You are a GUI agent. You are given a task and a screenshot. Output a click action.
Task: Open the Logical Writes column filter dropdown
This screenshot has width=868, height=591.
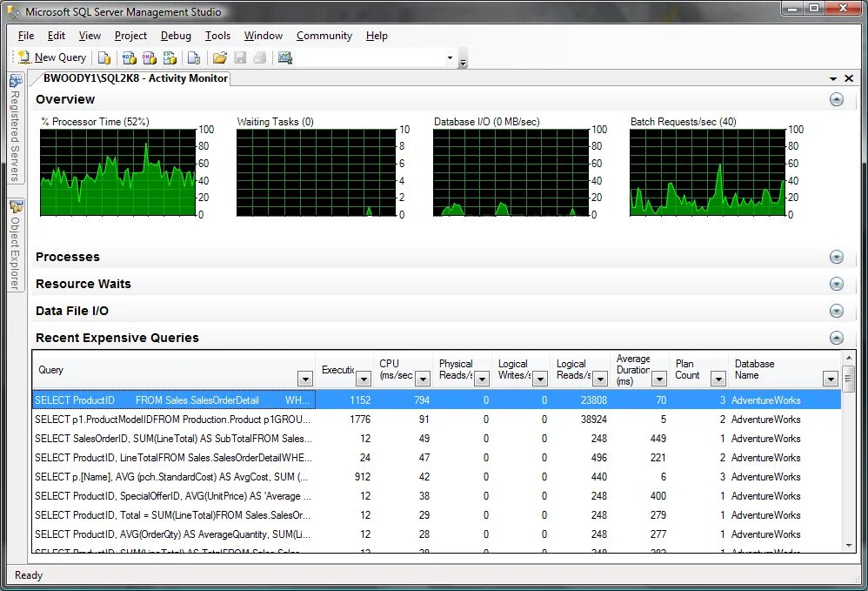tap(540, 379)
